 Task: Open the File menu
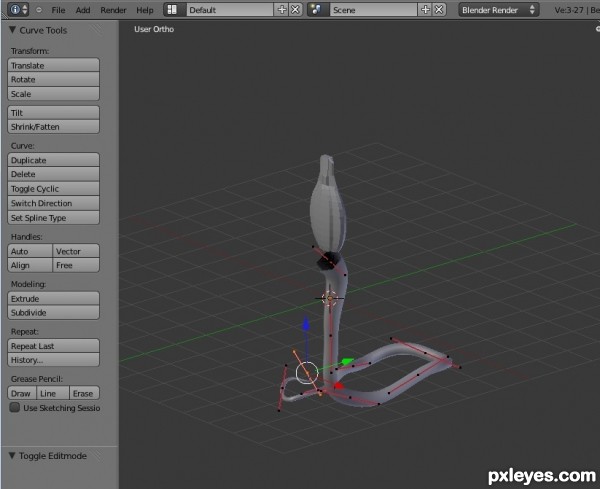pos(58,10)
